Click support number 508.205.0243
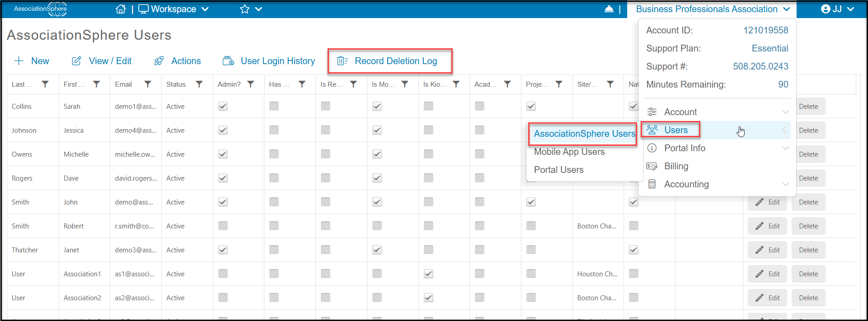 click(x=760, y=66)
